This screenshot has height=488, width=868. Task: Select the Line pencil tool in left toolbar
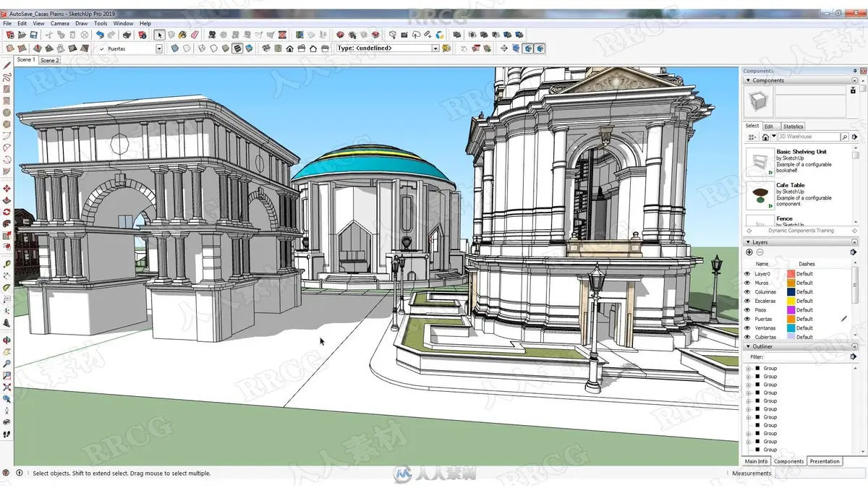[7, 66]
